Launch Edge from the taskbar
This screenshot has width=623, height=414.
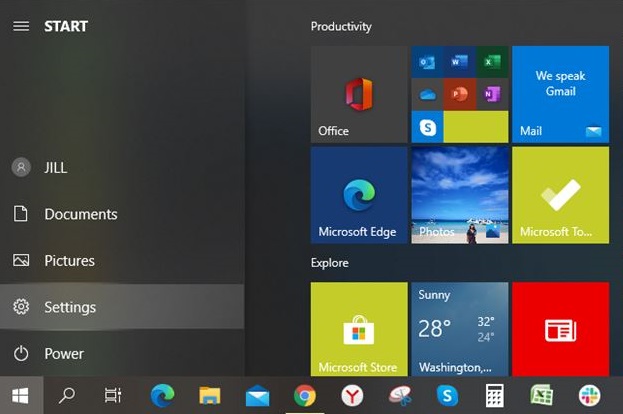(x=162, y=395)
